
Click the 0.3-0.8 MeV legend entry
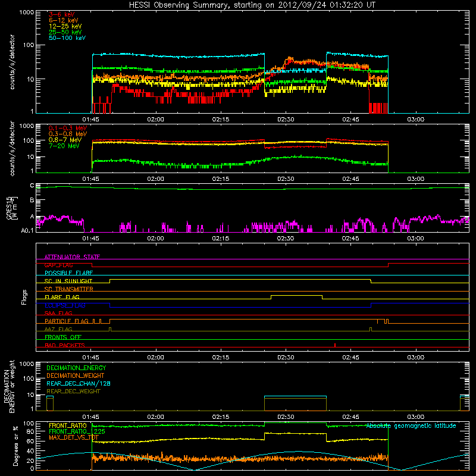(68, 134)
